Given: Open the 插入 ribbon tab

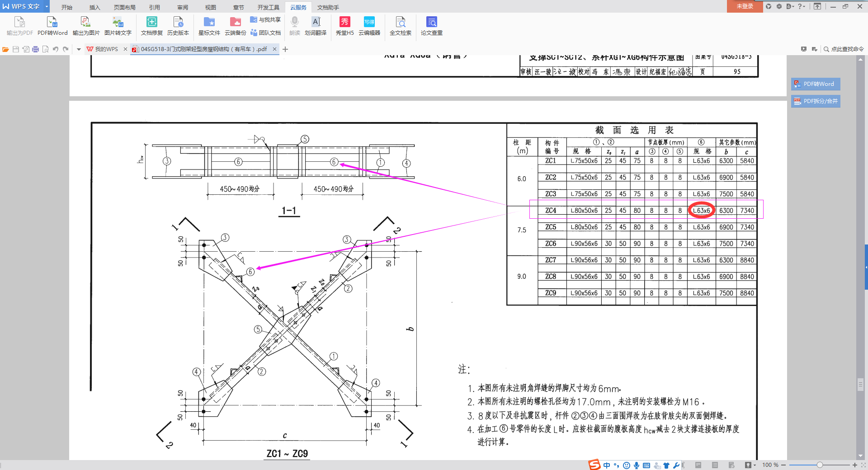Looking at the screenshot, I should (94, 7).
